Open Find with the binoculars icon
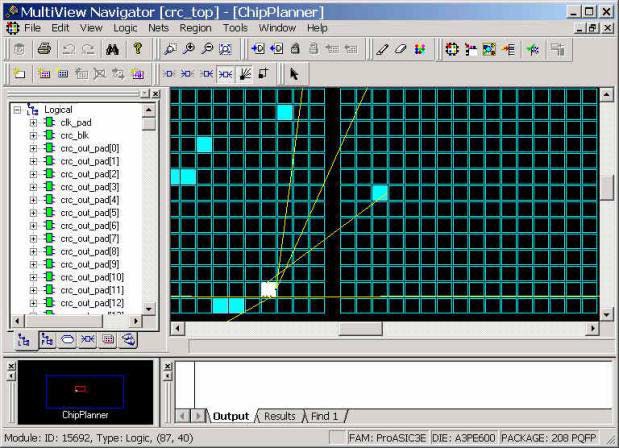The width and height of the screenshot is (619, 448). (x=113, y=49)
